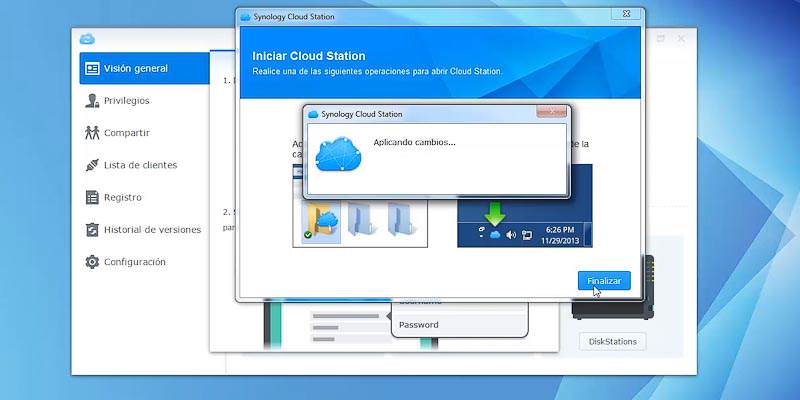
Task: Click the DiskStations button
Action: [x=612, y=341]
